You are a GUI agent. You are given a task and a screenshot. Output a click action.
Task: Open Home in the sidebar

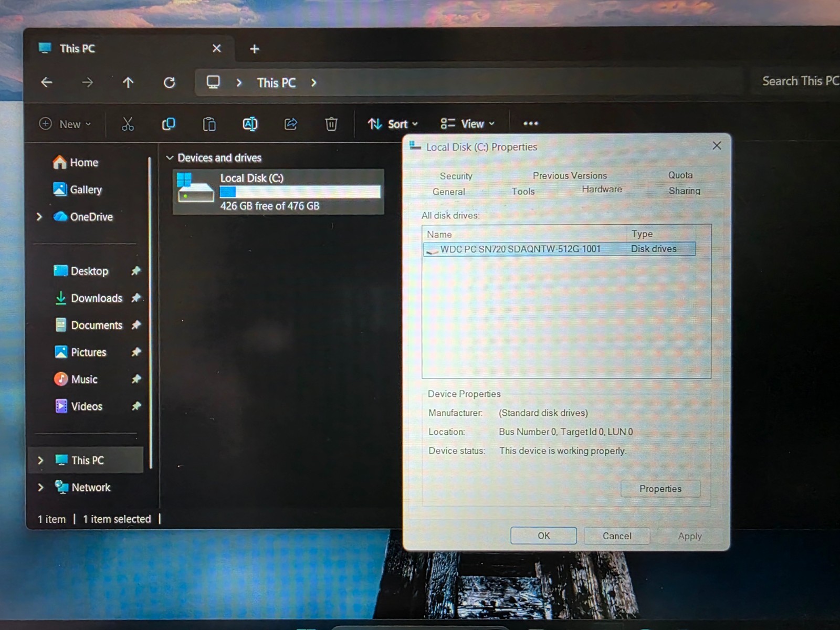pos(76,162)
